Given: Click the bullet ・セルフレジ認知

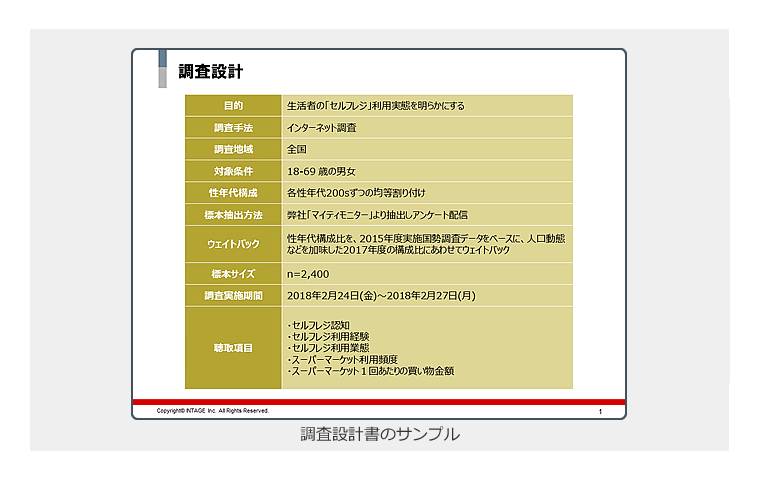Looking at the screenshot, I should [318, 325].
